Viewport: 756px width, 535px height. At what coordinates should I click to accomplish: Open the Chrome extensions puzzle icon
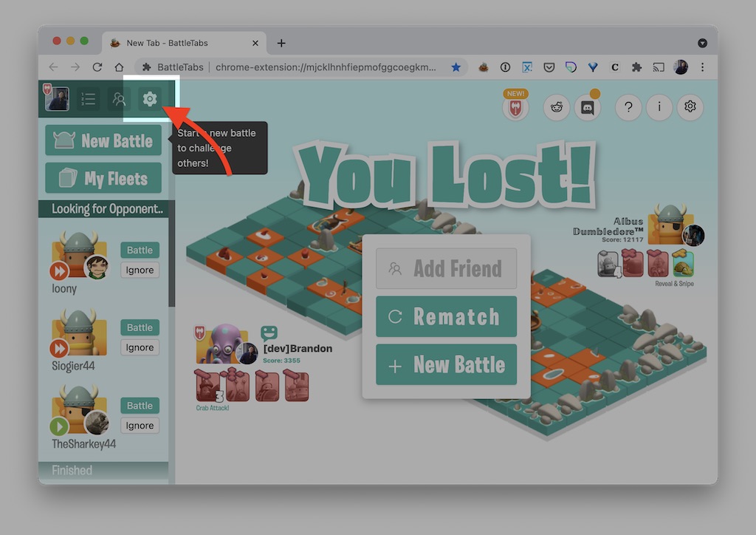636,67
